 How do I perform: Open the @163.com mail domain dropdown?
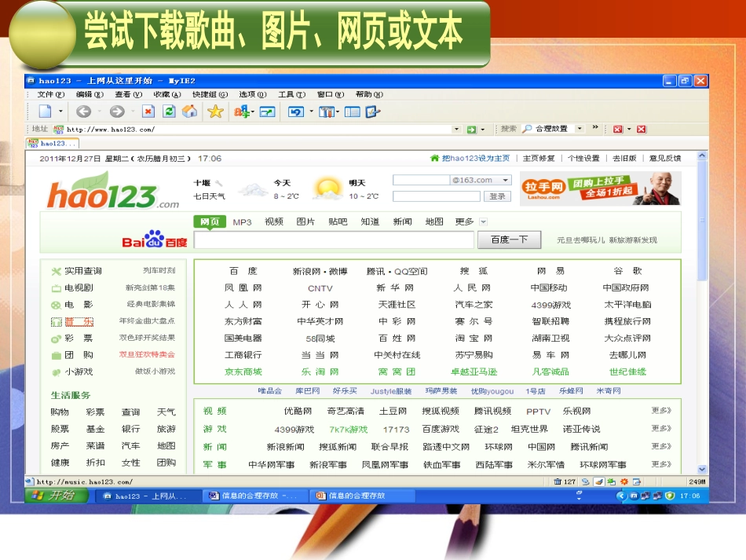[505, 180]
